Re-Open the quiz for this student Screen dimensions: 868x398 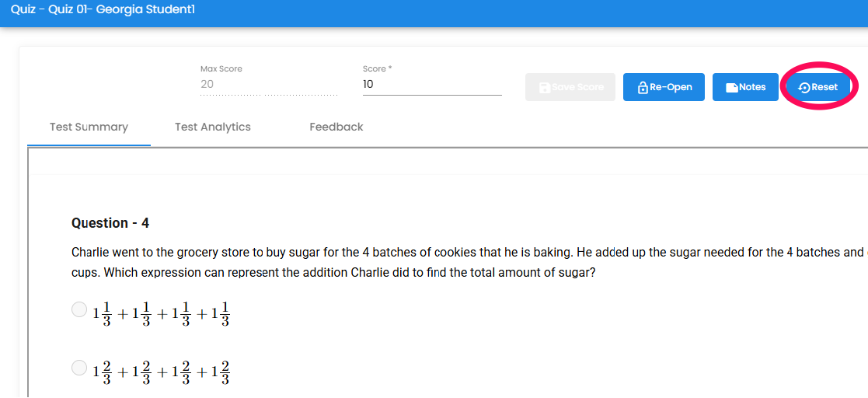coord(664,87)
